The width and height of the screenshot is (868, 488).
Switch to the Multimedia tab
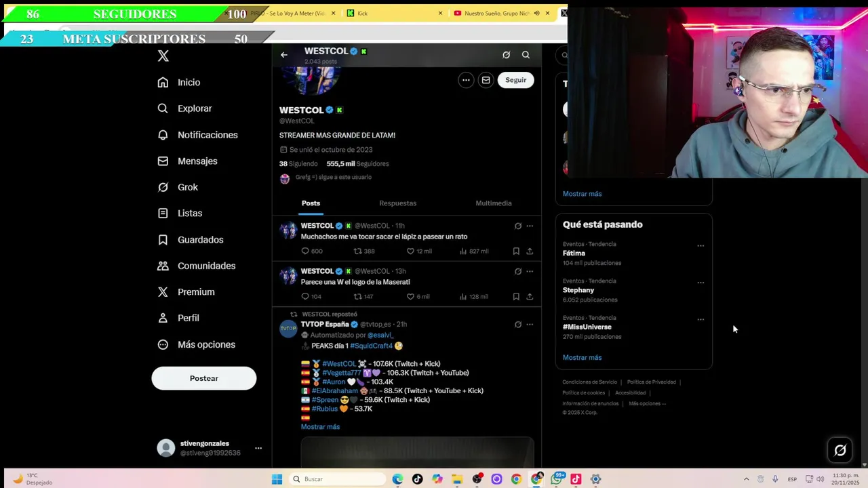(x=494, y=203)
